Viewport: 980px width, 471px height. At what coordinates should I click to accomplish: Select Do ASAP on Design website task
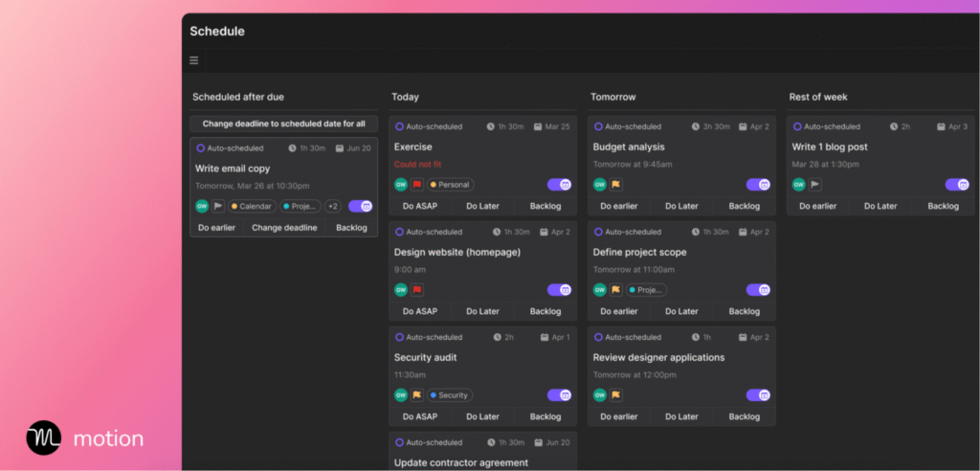[420, 311]
